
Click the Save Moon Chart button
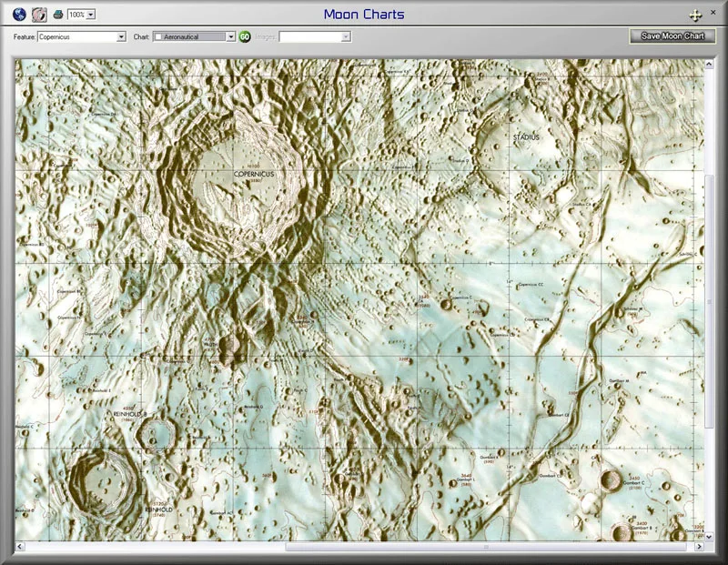pyautogui.click(x=672, y=35)
